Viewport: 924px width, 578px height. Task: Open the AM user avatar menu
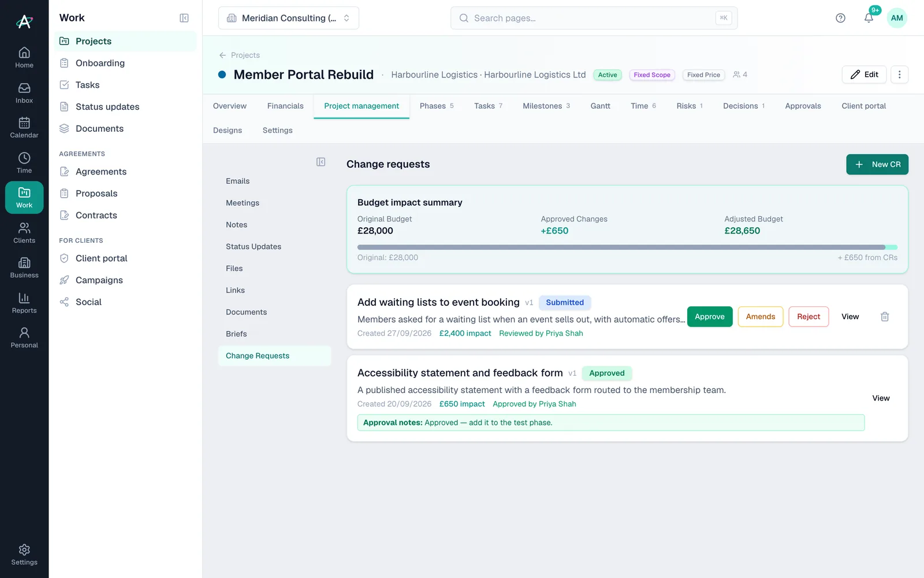(897, 18)
